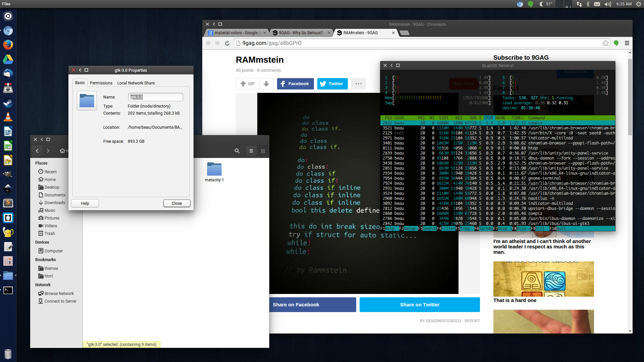
Task: Select the Basic properties tab
Action: (80, 83)
